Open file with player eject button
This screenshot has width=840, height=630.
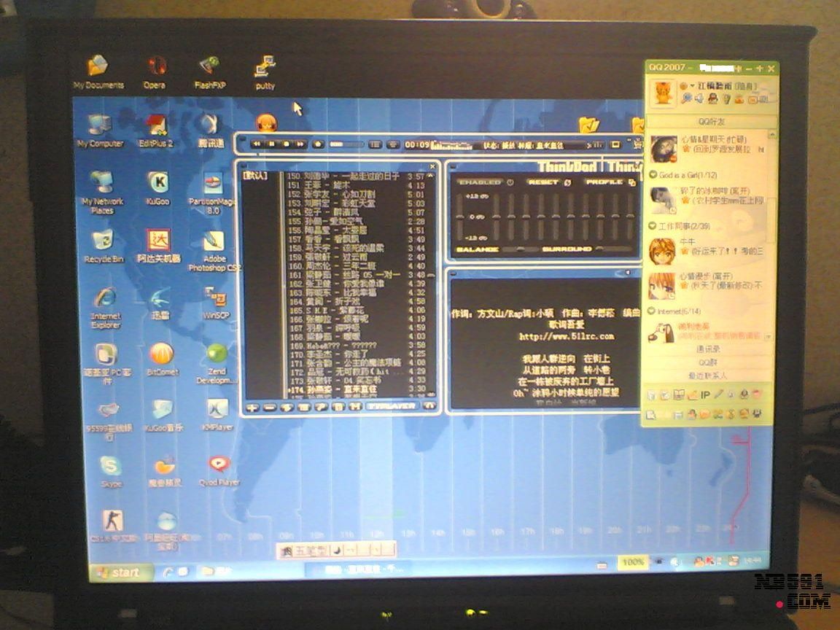[x=318, y=144]
